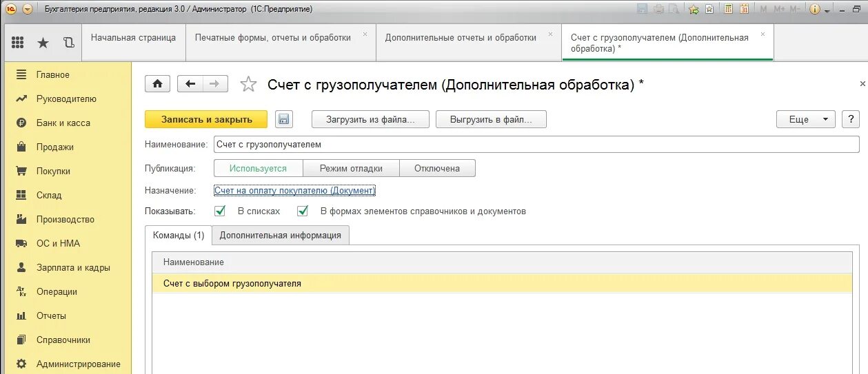Open the Руководителю section
This screenshot has height=374, width=868.
[x=66, y=98]
